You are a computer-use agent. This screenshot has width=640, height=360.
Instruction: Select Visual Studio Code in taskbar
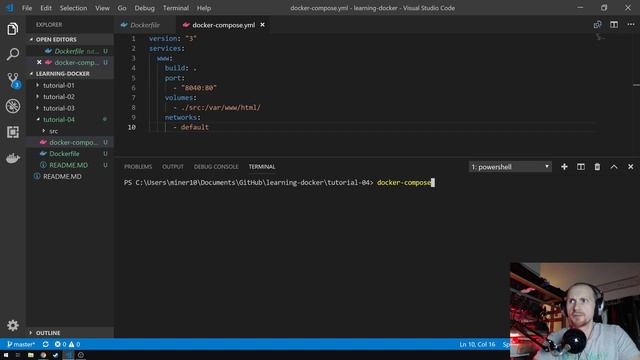(x=69, y=355)
